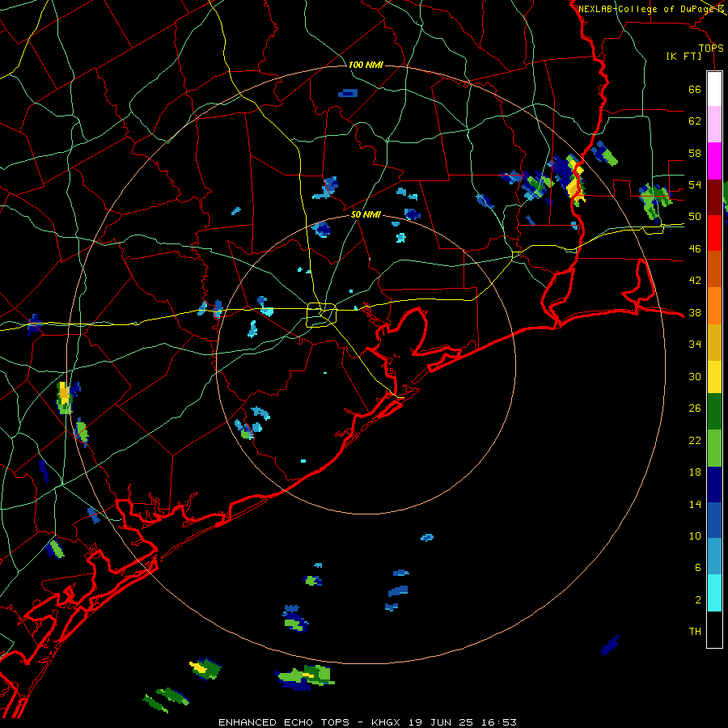Click the legend value "46"

tap(695, 249)
